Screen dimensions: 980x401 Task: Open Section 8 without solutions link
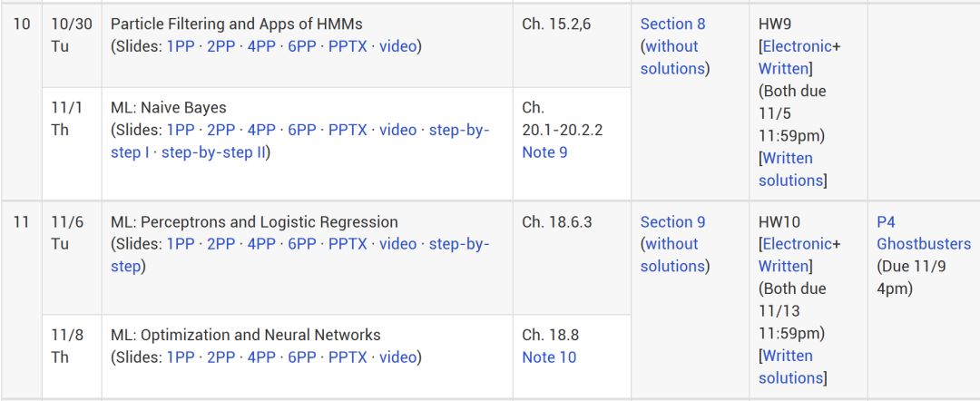pos(671,57)
